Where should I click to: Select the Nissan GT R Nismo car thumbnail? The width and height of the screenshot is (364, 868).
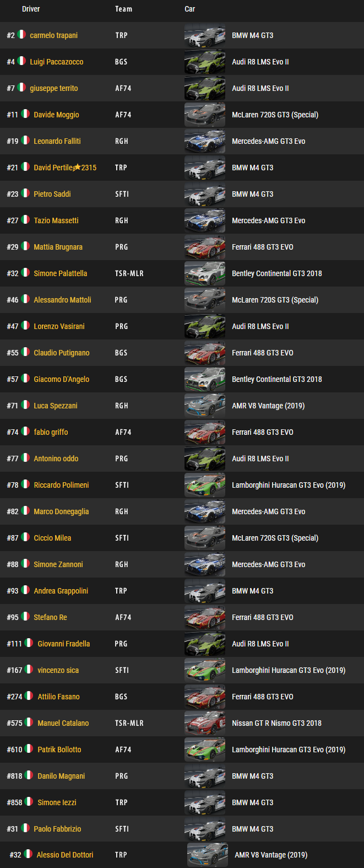pyautogui.click(x=205, y=723)
